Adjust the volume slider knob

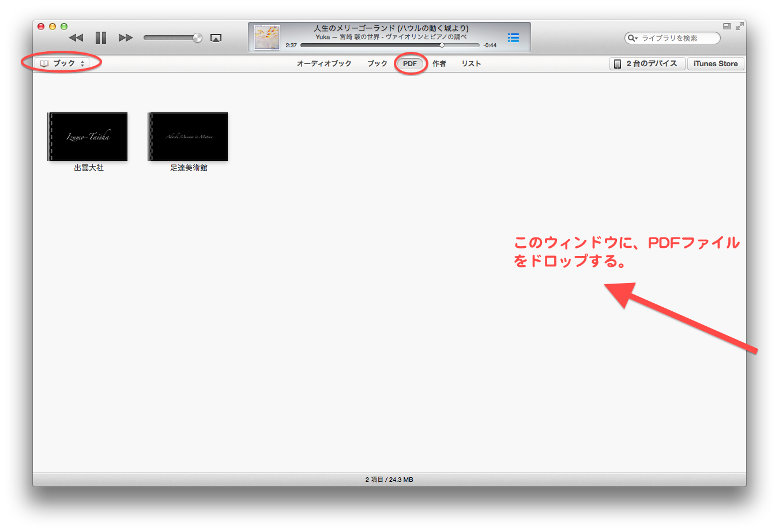[197, 38]
